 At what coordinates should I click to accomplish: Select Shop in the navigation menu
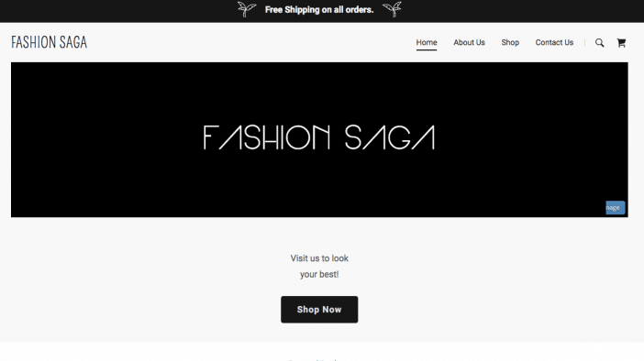point(510,42)
